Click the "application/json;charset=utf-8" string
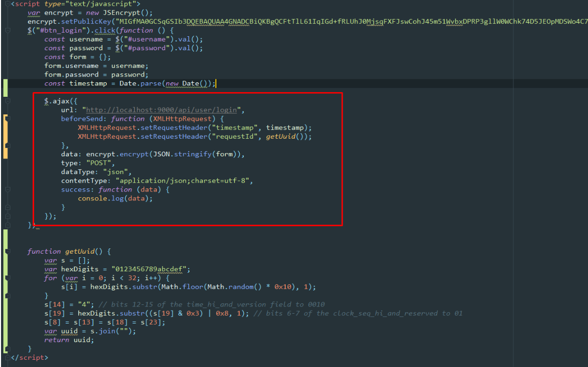The height and width of the screenshot is (367, 588). pos(182,181)
